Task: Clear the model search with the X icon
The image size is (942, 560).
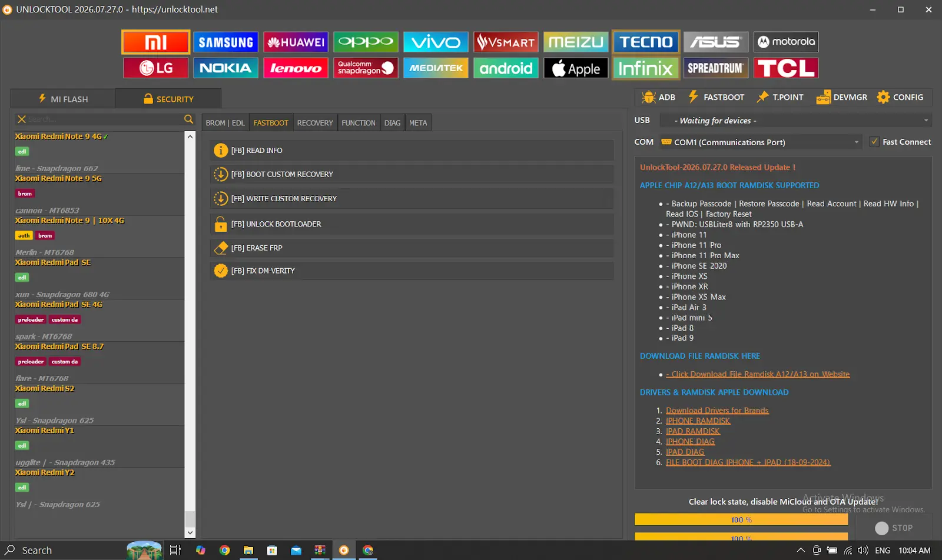Action: pos(22,119)
